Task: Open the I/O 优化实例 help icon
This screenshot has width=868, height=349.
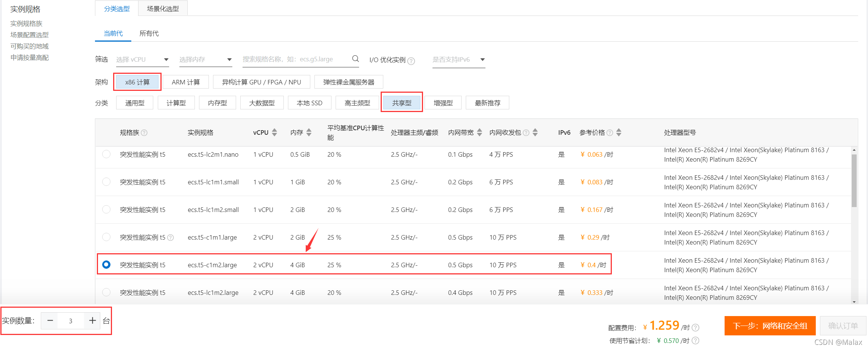Action: [411, 61]
